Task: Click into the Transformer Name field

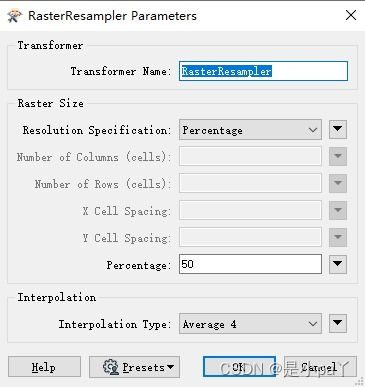Action: (x=263, y=71)
